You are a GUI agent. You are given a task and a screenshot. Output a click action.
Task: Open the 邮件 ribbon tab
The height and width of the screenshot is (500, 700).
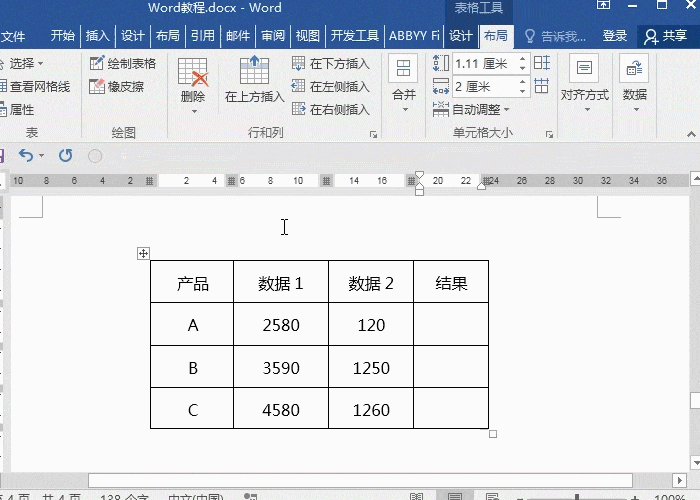[238, 36]
